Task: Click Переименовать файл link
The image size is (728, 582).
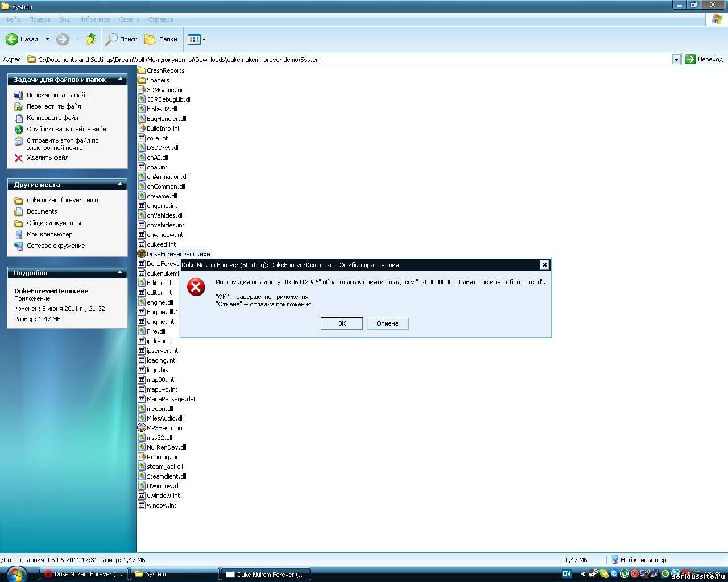Action: point(57,95)
